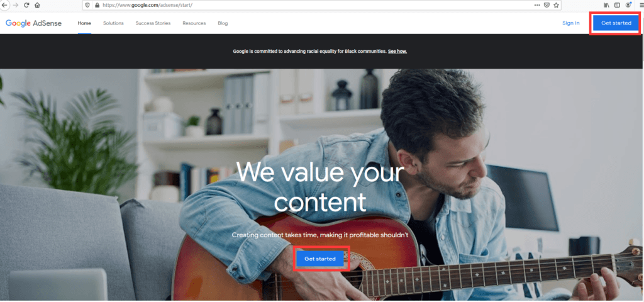The height and width of the screenshot is (302, 644).
Task: Click the hero Get started button
Action: (320, 259)
